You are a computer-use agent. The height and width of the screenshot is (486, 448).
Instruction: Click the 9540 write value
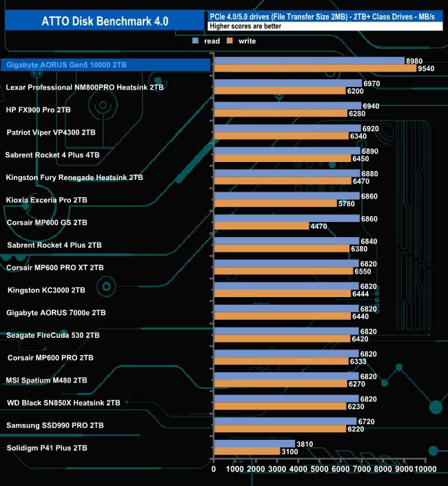click(426, 68)
